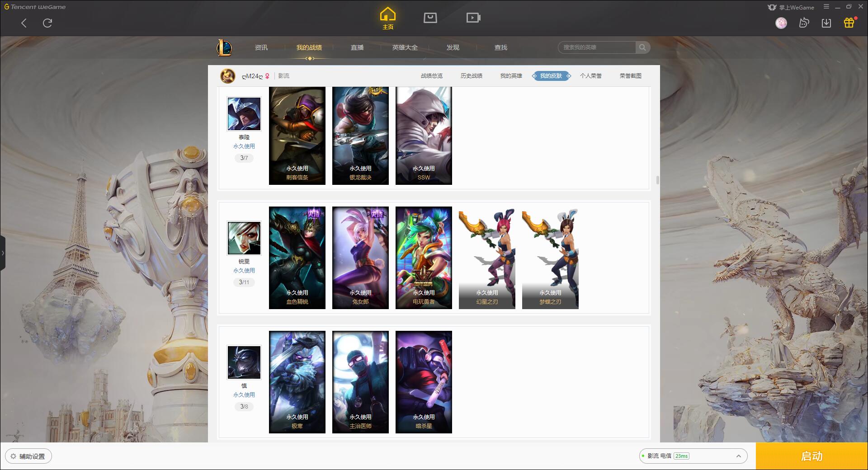
Task: Open the 荣誉截图 sub-tab
Action: tap(631, 76)
